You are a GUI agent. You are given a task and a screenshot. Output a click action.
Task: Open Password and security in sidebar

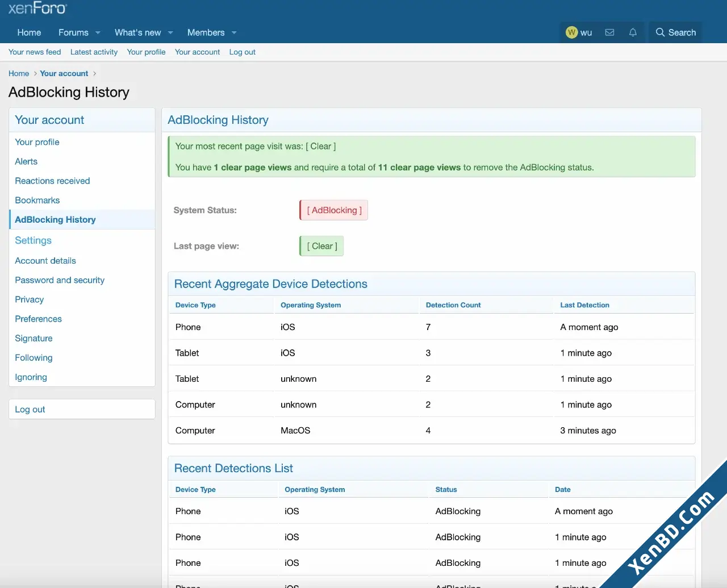click(x=82, y=280)
